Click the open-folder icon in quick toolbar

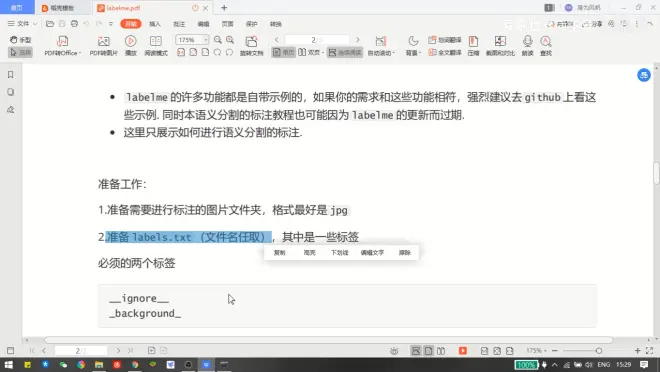(50, 24)
